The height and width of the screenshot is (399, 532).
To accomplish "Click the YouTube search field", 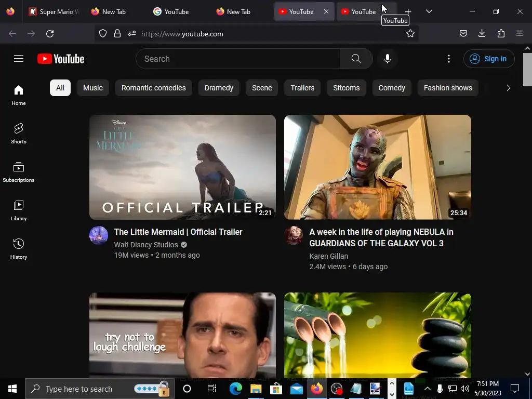I will (238, 59).
